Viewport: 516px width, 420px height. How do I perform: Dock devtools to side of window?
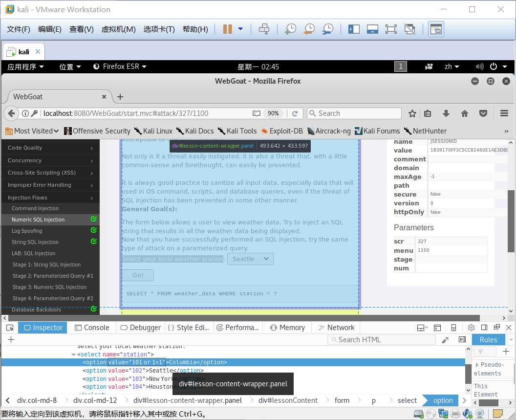pyautogui.click(x=484, y=328)
